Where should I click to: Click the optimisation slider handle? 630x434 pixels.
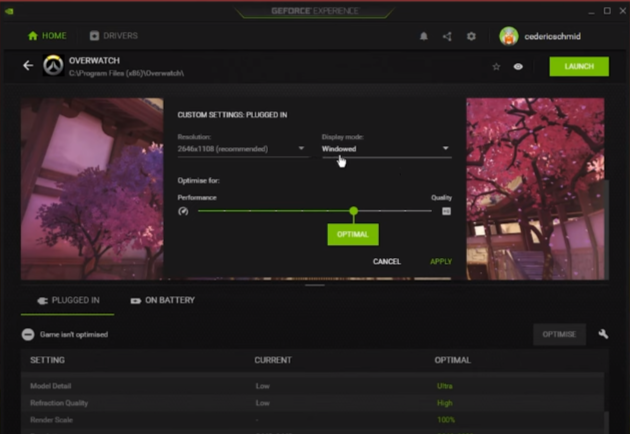click(x=354, y=211)
